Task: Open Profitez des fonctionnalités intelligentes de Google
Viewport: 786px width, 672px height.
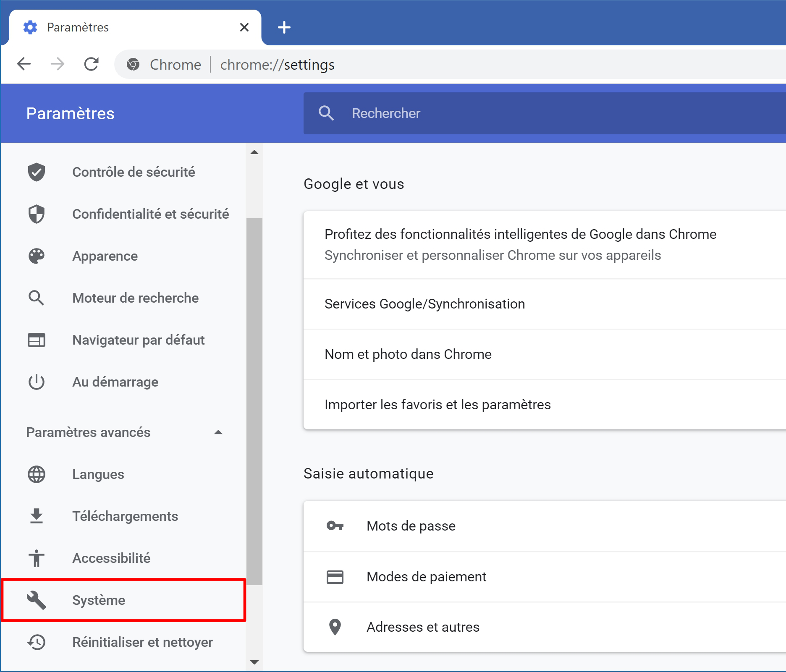Action: point(545,245)
